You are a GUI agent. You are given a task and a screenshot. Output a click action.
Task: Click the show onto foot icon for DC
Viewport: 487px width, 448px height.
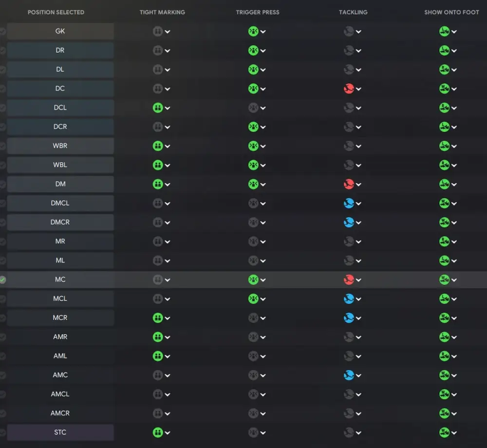click(x=444, y=89)
